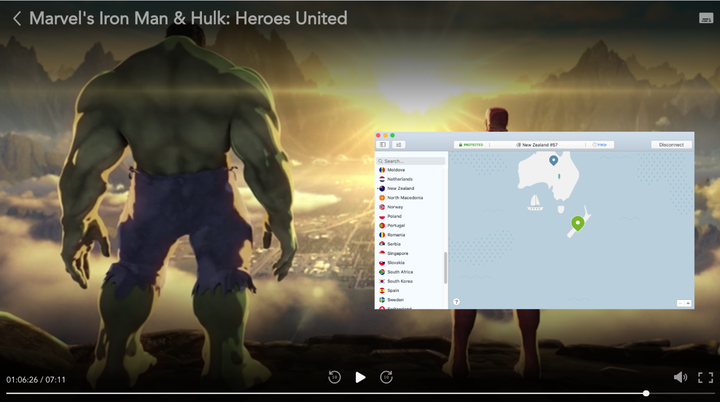Screen dimensions: 720x402
Task: Click the sailboat icon on the map
Action: 535,202
